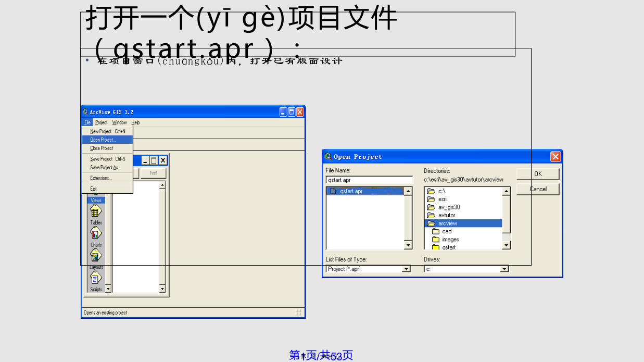
Task: Close the Open Project dialog
Action: point(555,156)
